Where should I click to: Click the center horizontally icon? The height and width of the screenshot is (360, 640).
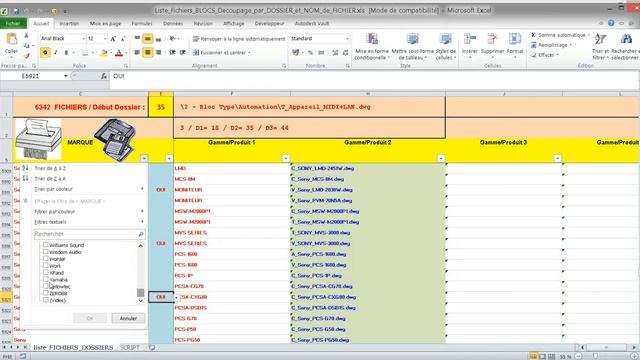(148, 52)
